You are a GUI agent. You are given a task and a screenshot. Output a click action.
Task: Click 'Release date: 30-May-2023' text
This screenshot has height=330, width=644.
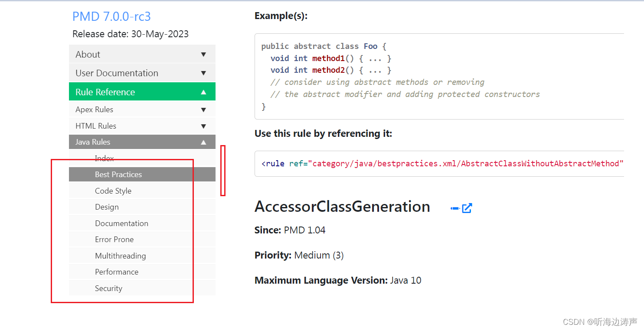pos(131,34)
